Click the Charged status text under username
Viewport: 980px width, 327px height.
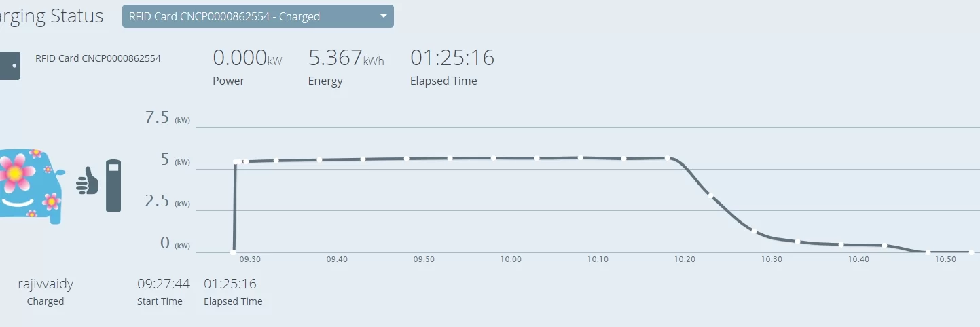coord(46,301)
